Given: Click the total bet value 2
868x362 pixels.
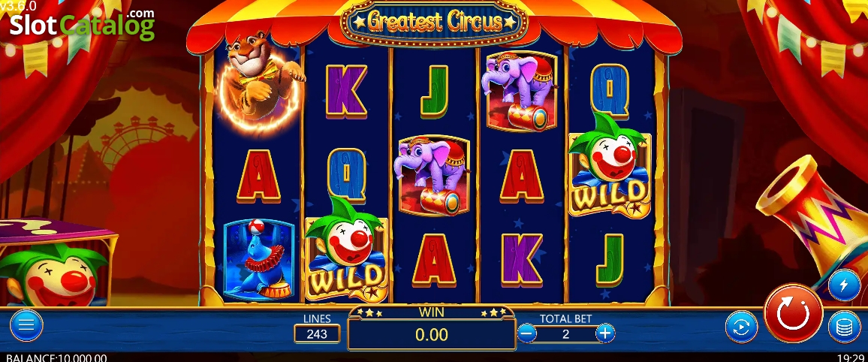Looking at the screenshot, I should click(x=565, y=333).
